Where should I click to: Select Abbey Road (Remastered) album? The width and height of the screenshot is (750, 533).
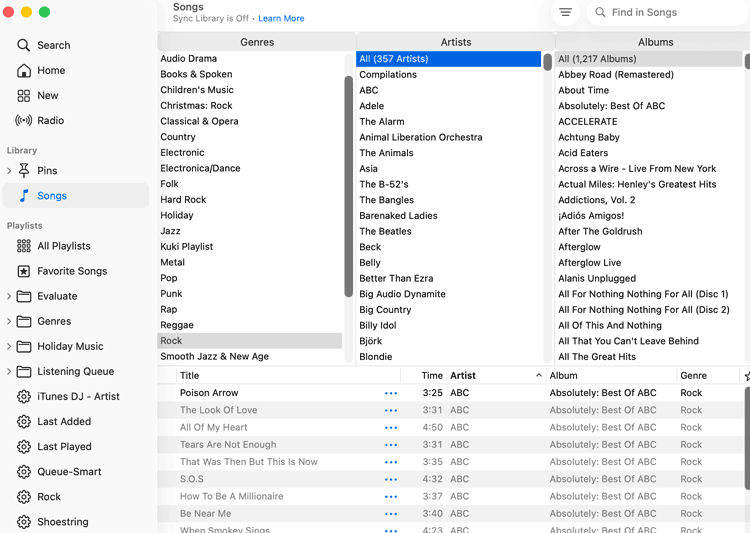tap(649, 75)
